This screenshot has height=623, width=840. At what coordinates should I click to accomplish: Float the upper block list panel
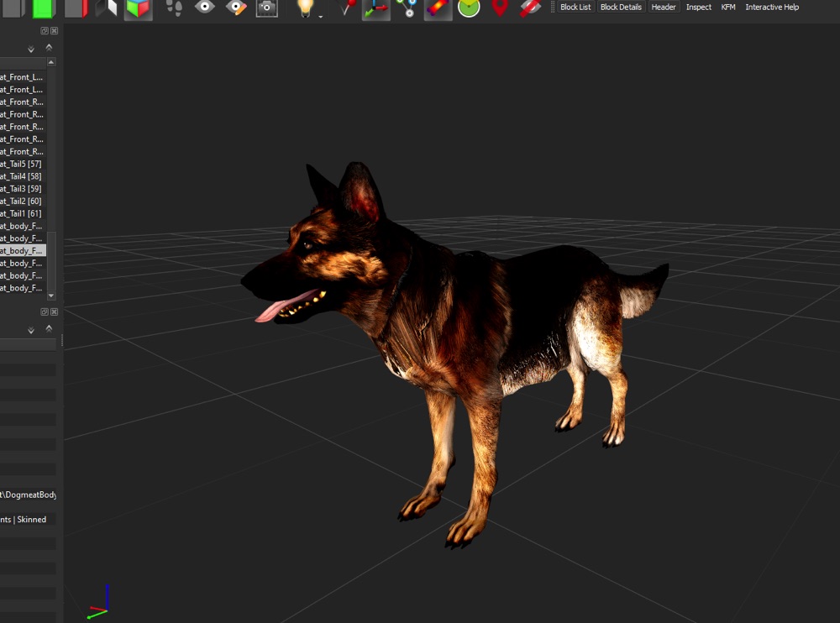45,31
